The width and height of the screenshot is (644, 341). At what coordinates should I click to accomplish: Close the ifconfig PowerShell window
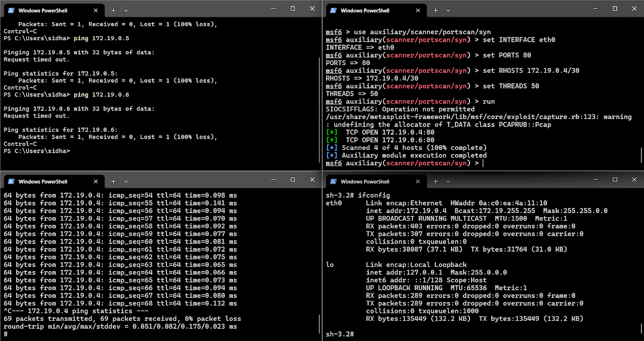click(634, 179)
